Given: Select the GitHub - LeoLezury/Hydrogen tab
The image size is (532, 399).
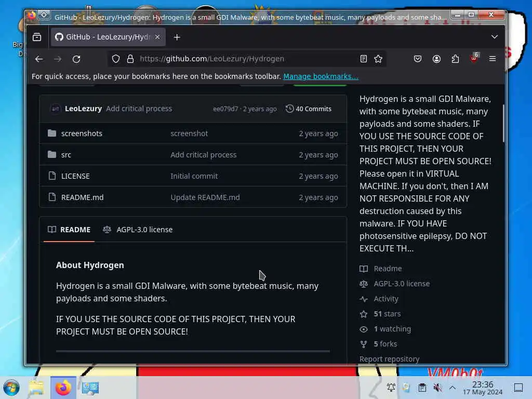Looking at the screenshot, I should [108, 37].
